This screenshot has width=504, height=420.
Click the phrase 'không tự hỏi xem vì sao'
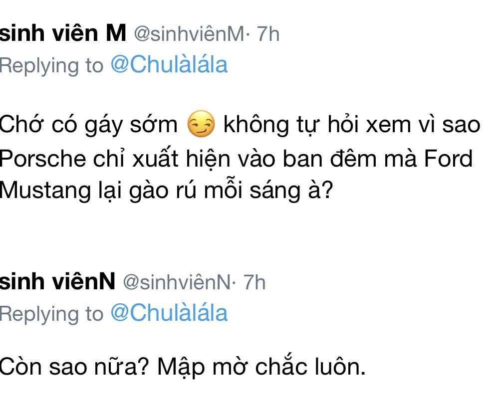351,124
